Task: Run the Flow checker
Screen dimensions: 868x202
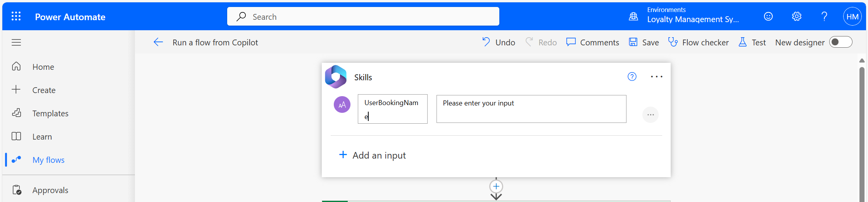Action: click(698, 42)
